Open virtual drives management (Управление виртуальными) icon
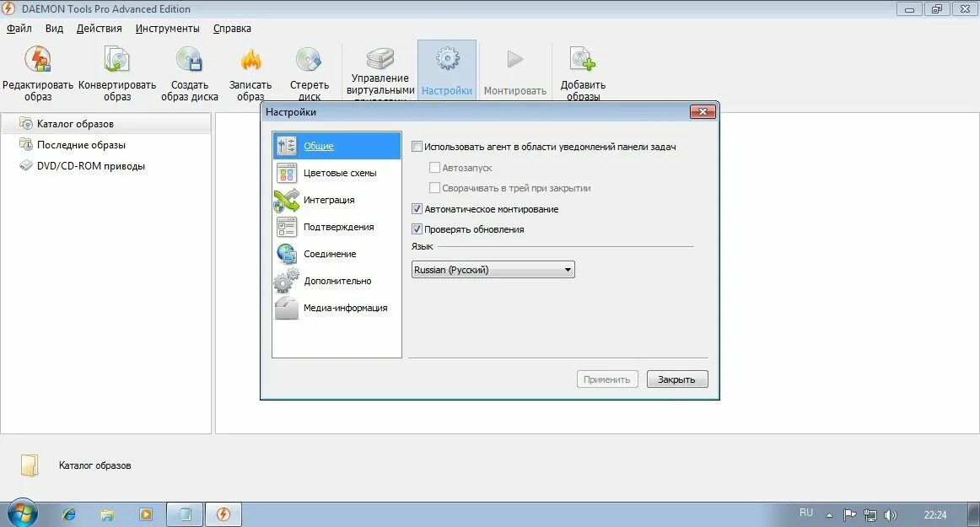 click(380, 58)
